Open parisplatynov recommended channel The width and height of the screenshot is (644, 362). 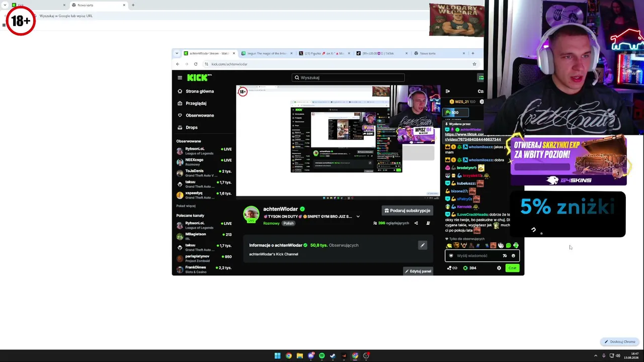[x=204, y=258]
